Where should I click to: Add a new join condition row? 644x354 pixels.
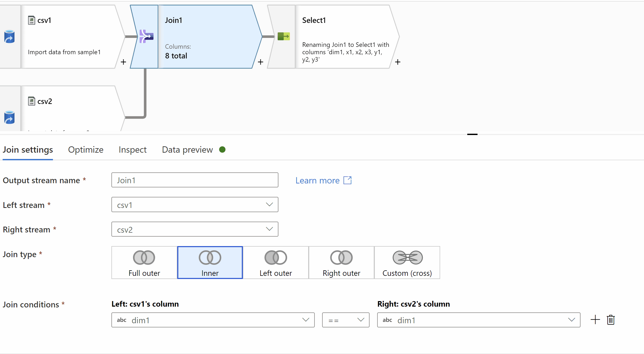point(595,320)
